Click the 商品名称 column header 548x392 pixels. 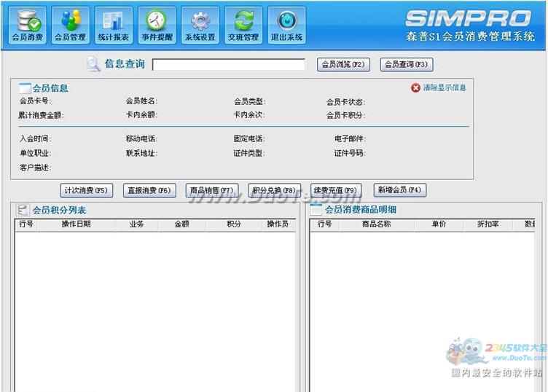click(x=377, y=224)
